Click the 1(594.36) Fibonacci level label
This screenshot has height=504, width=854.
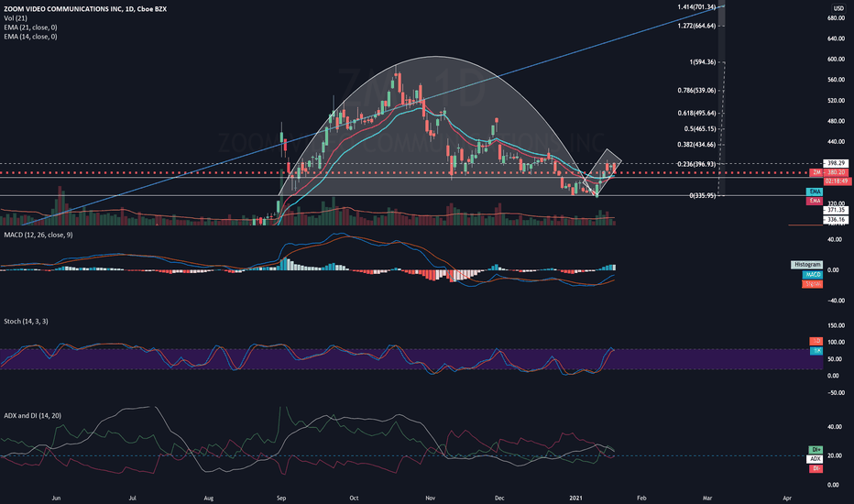click(x=703, y=62)
